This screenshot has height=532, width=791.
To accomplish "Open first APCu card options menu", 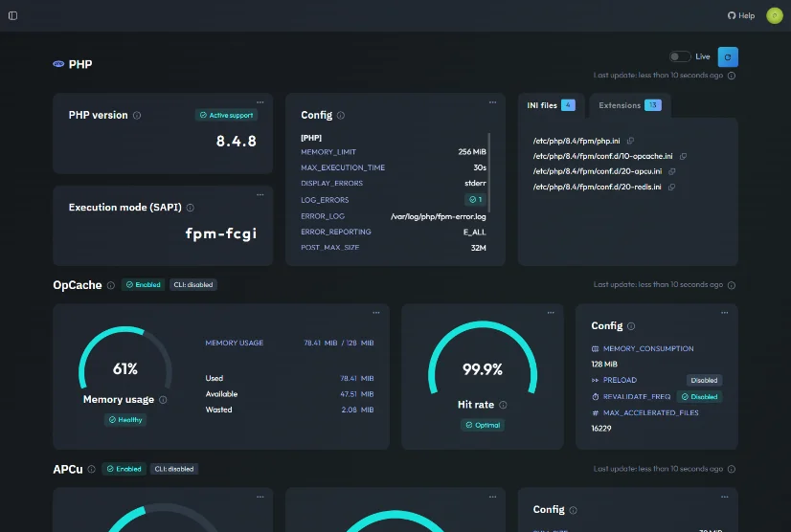I will 260,497.
